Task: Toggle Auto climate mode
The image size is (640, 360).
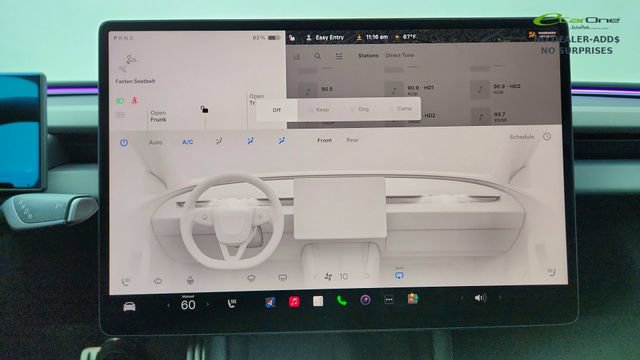Action: tap(156, 142)
